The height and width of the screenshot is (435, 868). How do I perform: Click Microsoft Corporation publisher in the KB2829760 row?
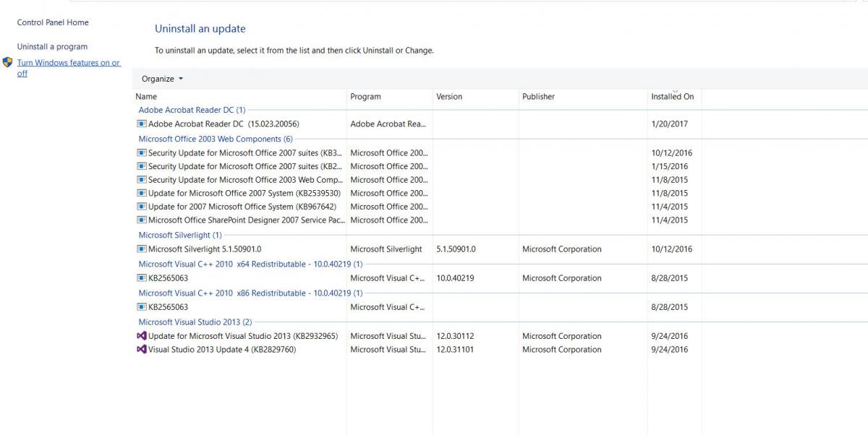click(562, 350)
